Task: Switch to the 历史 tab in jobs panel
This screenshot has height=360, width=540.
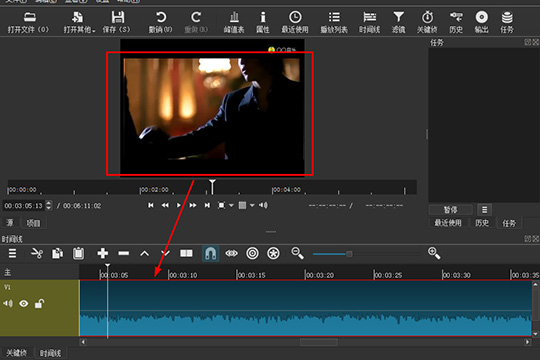Action: (482, 223)
